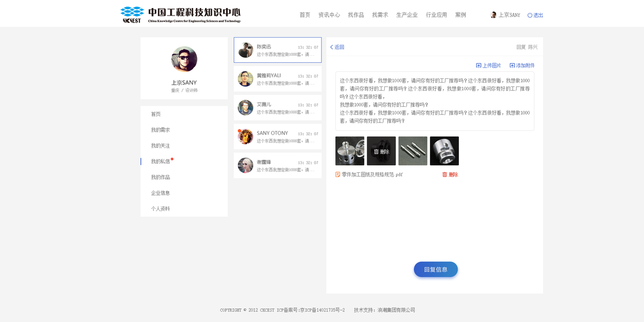Open 生产企业 navigation item
The image size is (644, 322).
pyautogui.click(x=407, y=15)
